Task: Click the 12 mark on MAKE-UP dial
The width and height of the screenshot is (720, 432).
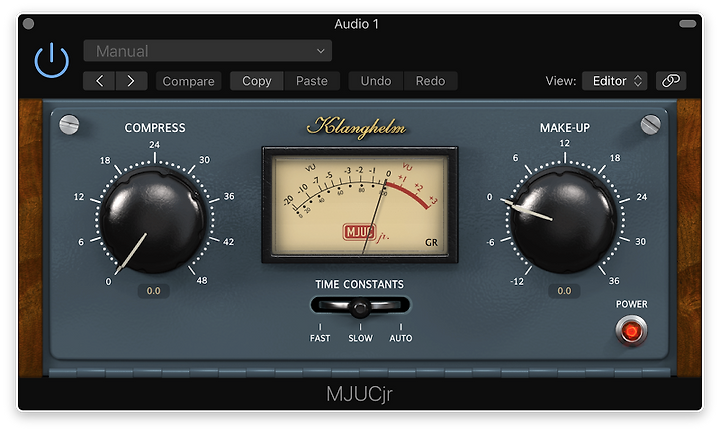Action: [565, 143]
